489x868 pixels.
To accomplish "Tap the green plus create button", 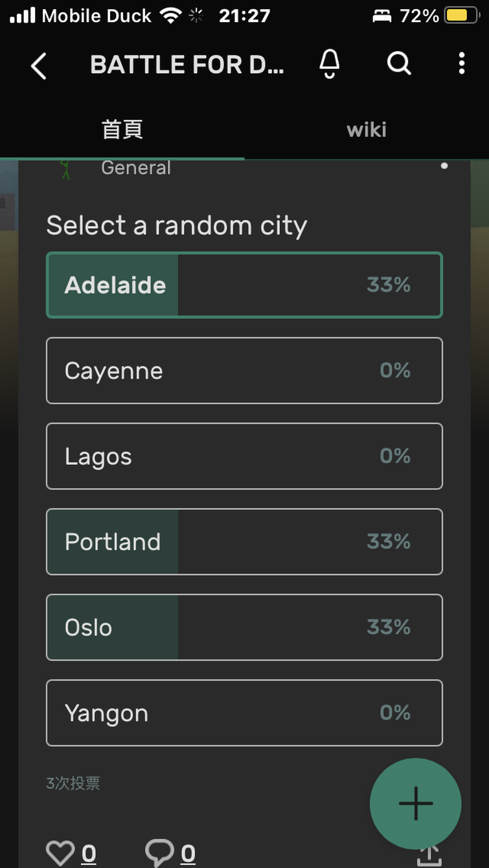I will pyautogui.click(x=416, y=803).
